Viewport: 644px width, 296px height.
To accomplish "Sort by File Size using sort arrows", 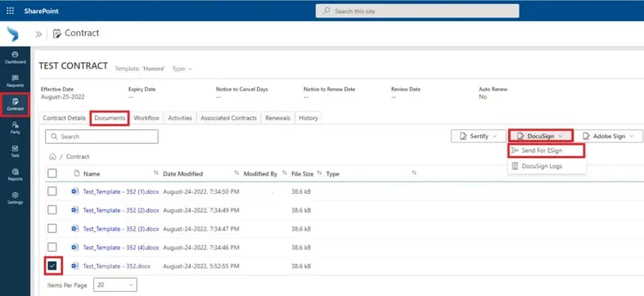I will [x=319, y=173].
